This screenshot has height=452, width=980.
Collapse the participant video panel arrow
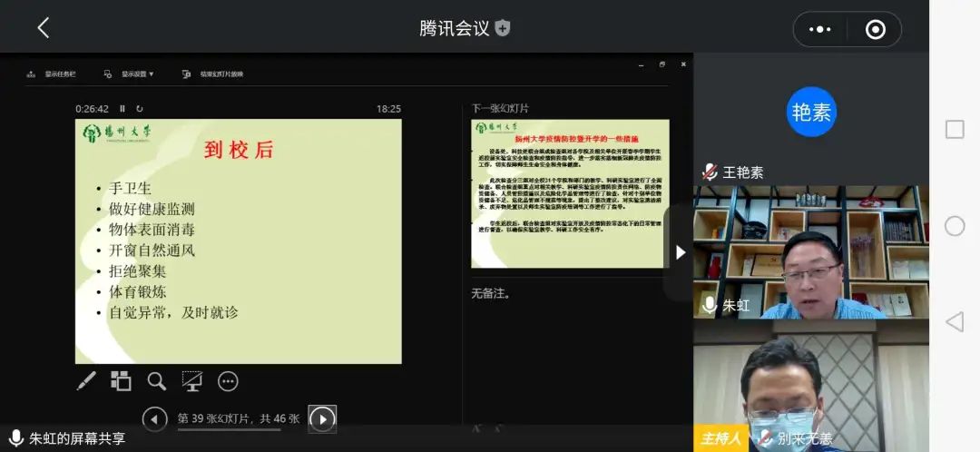tap(681, 252)
